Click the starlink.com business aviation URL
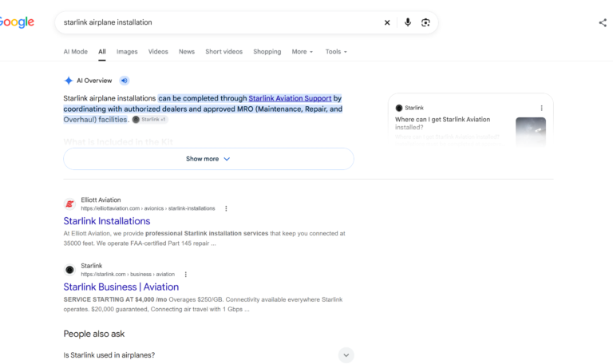Image resolution: width=613 pixels, height=364 pixels. pyautogui.click(x=128, y=275)
